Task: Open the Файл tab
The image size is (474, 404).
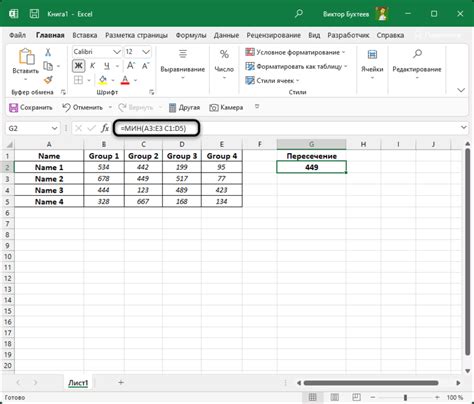Action: (x=17, y=35)
